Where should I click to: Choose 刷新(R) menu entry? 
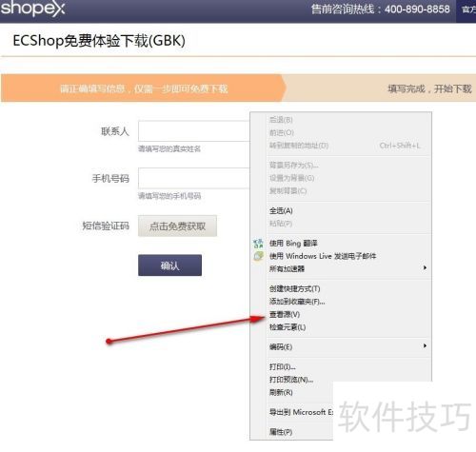(281, 392)
